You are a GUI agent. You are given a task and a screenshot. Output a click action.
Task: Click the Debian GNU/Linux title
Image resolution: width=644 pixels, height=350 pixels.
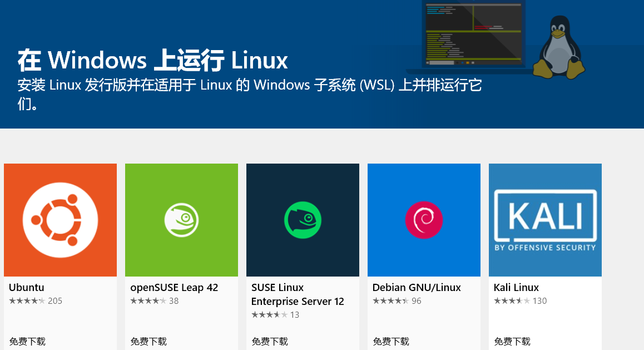417,288
